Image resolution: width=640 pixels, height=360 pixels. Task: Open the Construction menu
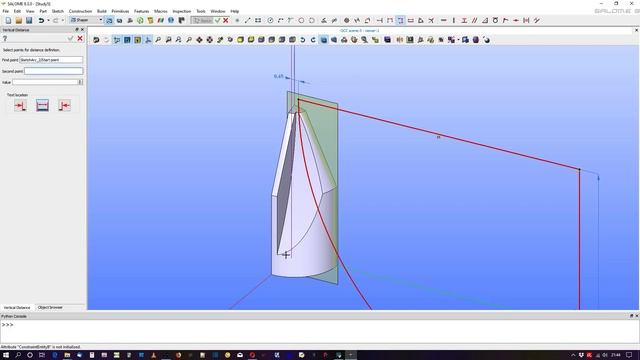(x=80, y=11)
